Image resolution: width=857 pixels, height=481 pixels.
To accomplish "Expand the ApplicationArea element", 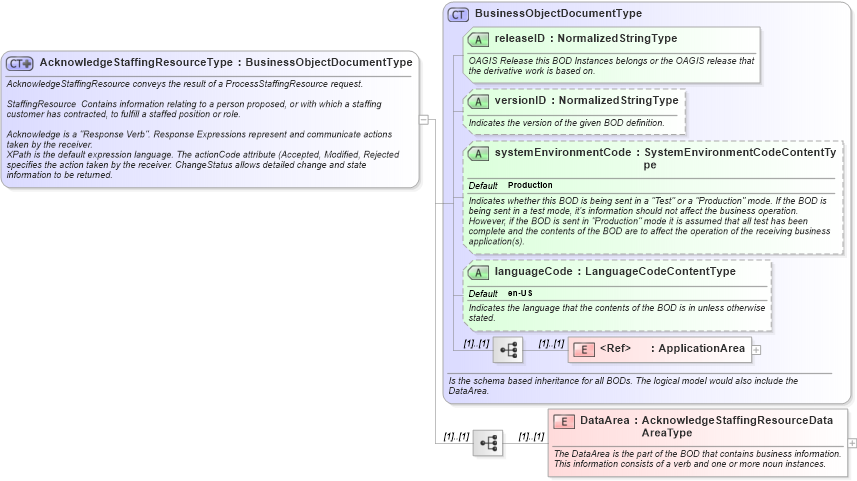I will tap(756, 350).
